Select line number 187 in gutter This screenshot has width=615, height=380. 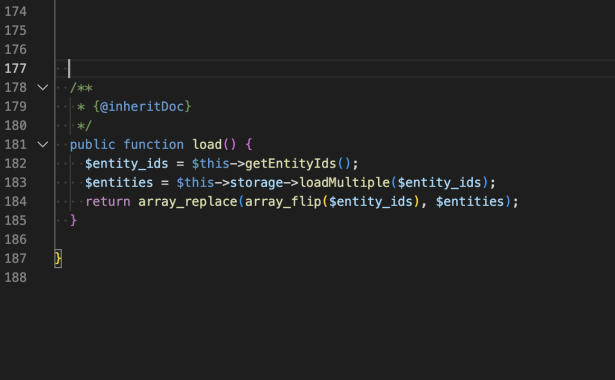pos(16,259)
